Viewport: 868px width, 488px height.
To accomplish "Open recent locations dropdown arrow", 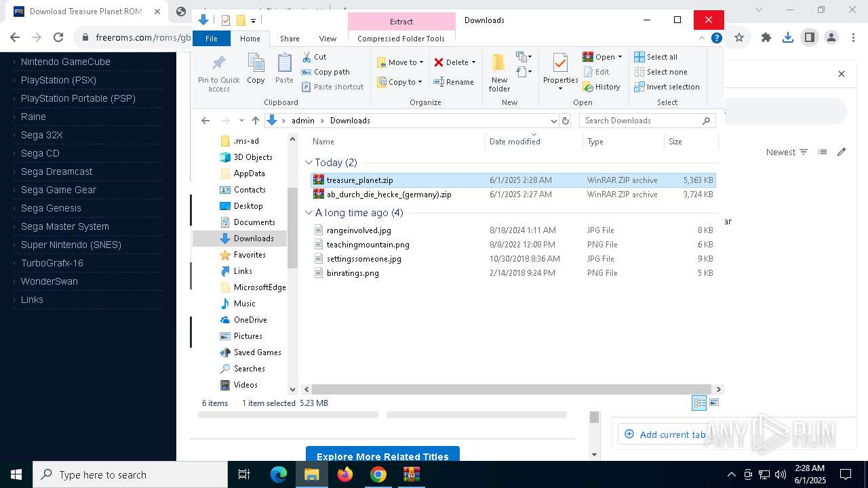I will tap(241, 121).
